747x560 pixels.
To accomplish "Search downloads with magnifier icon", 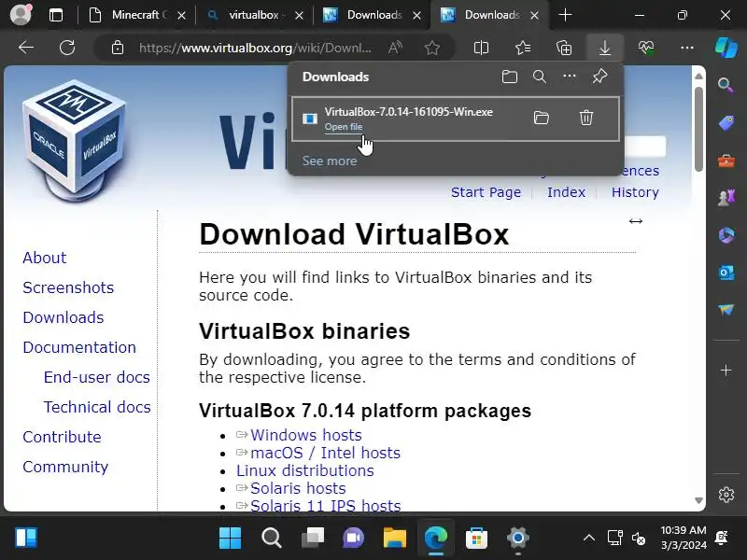I will 540,77.
